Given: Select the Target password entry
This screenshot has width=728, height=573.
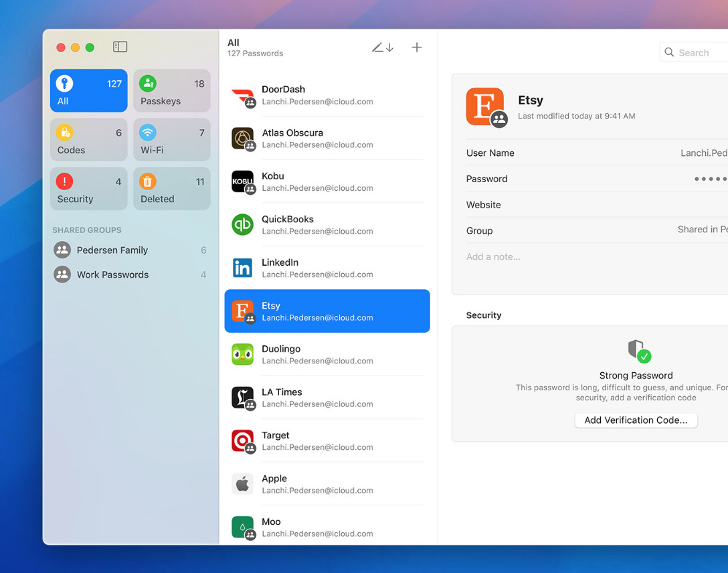Looking at the screenshot, I should tap(327, 441).
